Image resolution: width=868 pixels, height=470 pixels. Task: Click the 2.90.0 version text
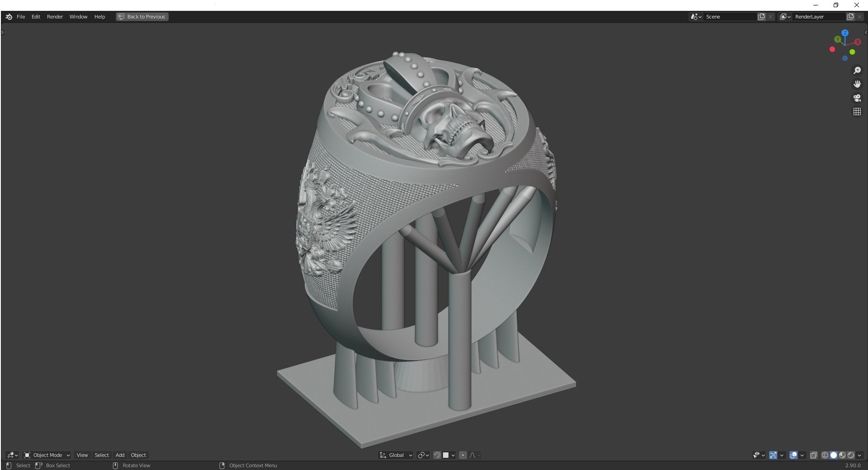pos(853,465)
